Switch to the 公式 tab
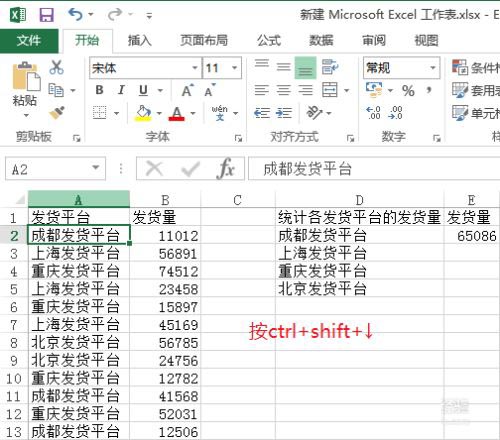Screen dimensions: 500x440 pyautogui.click(x=269, y=40)
